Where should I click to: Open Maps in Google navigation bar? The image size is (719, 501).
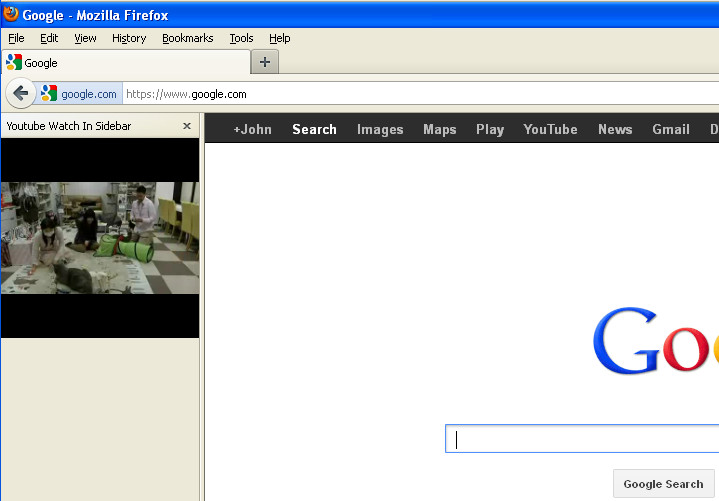440,129
